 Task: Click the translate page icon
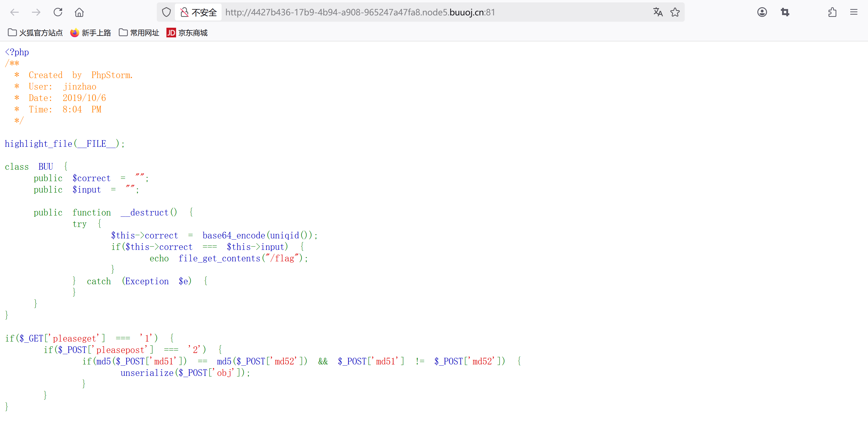point(658,12)
